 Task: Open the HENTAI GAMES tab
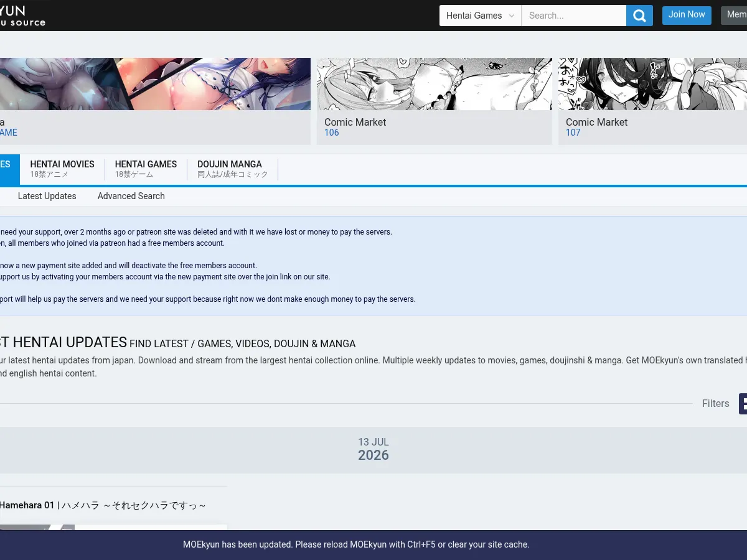(x=146, y=169)
